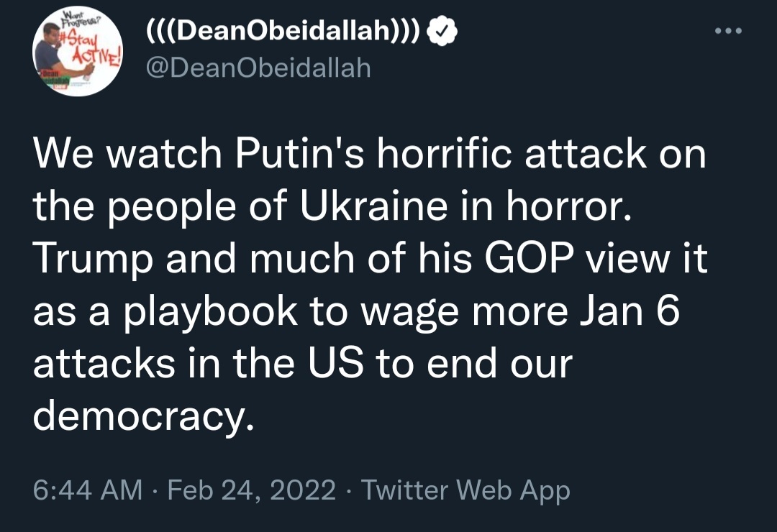Click the blue verified checkmark badge
The image size is (777, 532).
click(x=440, y=33)
